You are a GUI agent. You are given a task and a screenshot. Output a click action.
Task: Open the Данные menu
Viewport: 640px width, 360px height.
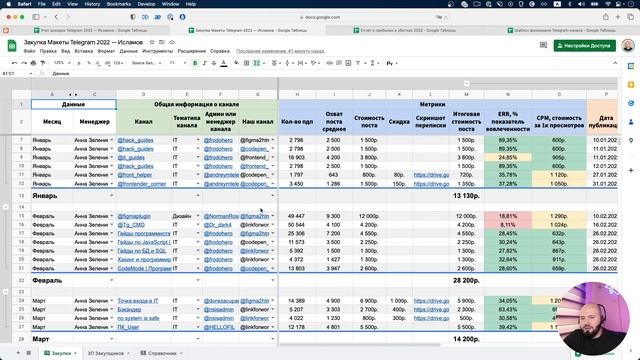[x=129, y=51]
